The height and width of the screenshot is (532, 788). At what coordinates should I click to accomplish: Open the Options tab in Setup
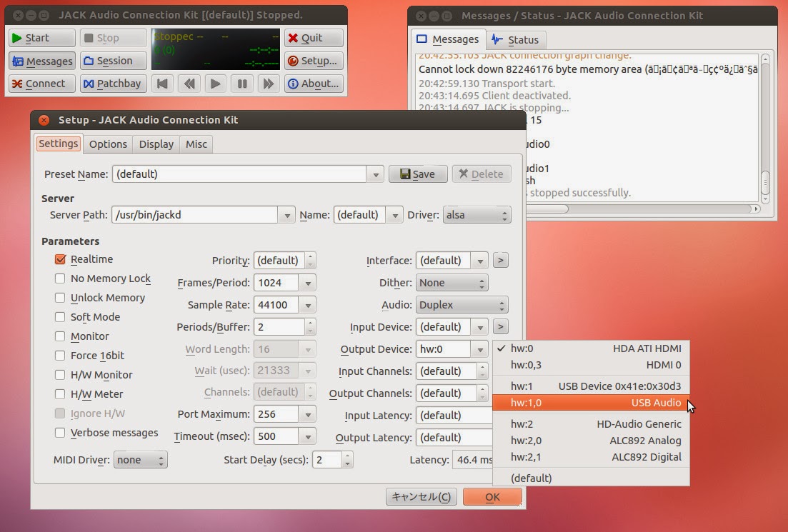pyautogui.click(x=108, y=144)
